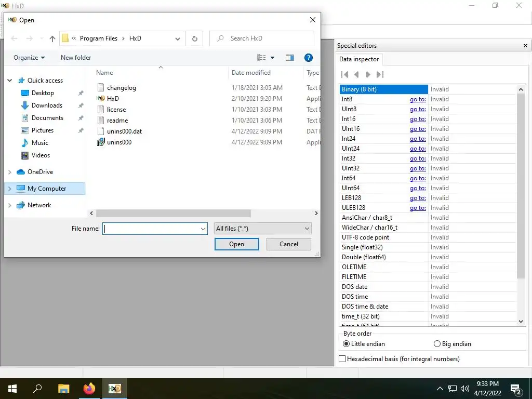Open the Organize dropdown menu
532x399 pixels.
pyautogui.click(x=29, y=58)
